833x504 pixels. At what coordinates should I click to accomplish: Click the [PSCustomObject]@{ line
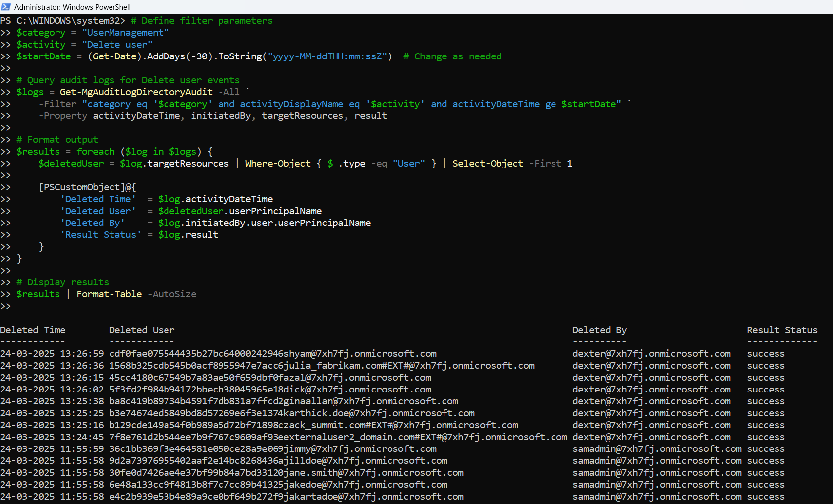click(87, 187)
